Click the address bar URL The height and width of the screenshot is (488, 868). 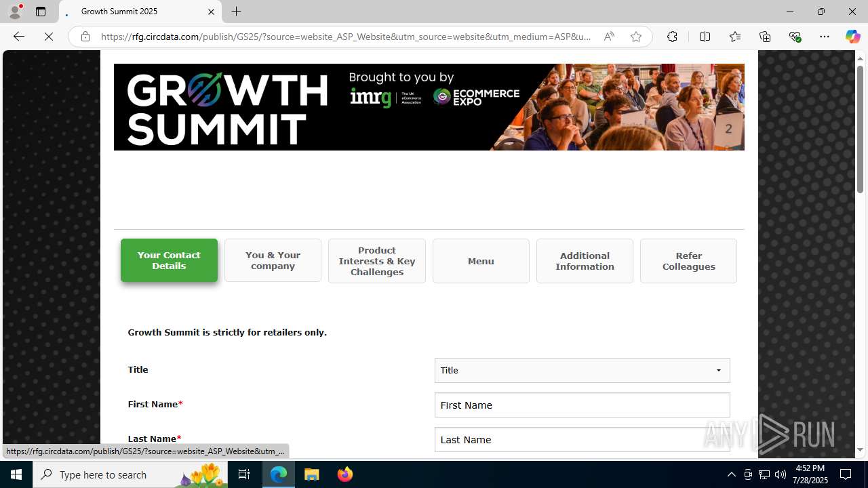(x=346, y=37)
